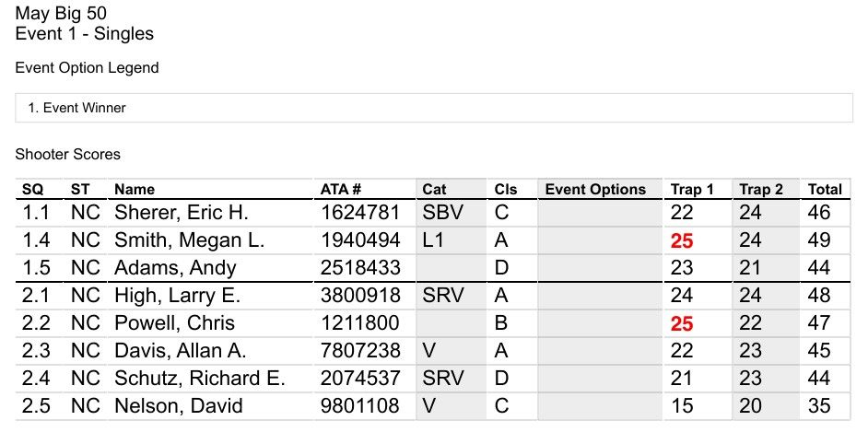
Task: Click the Trap 2 column header
Action: click(761, 190)
